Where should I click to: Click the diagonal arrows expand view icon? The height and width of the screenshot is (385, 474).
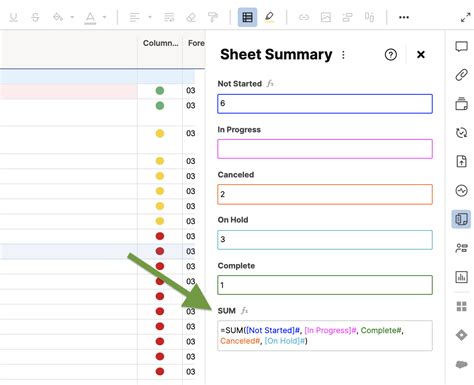point(466,17)
